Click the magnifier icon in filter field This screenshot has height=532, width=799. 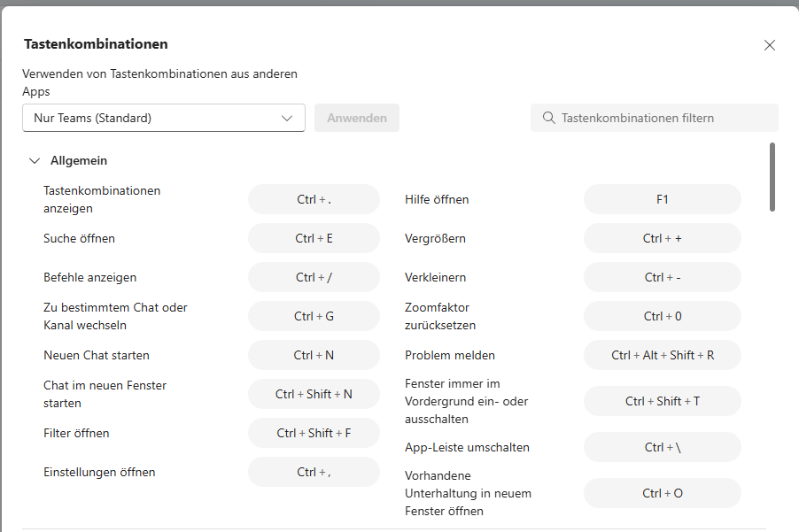pos(549,118)
